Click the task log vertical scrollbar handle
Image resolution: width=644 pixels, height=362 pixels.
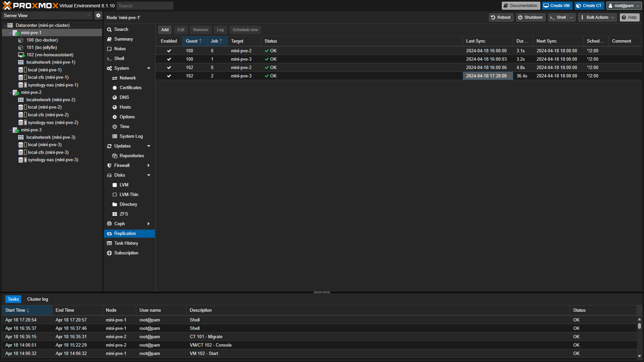(x=639, y=326)
